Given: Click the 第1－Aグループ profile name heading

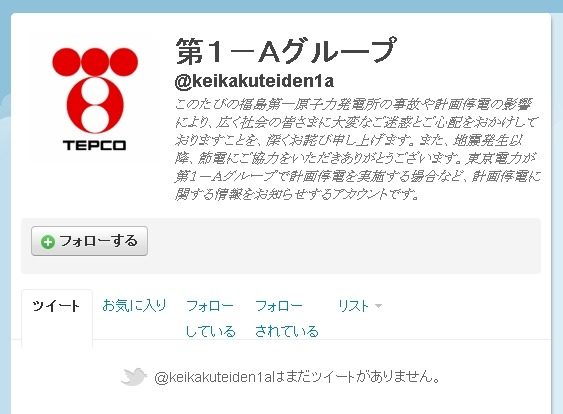Looking at the screenshot, I should point(286,51).
